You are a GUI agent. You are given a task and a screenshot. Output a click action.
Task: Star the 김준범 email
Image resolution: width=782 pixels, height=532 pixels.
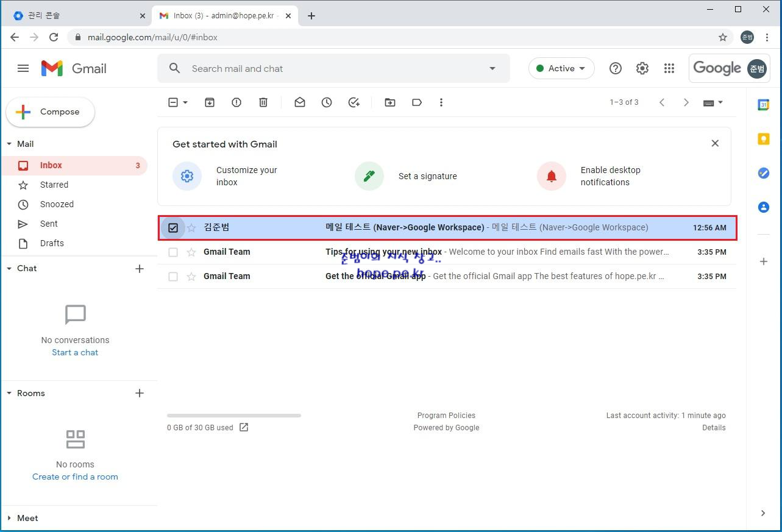pyautogui.click(x=191, y=227)
